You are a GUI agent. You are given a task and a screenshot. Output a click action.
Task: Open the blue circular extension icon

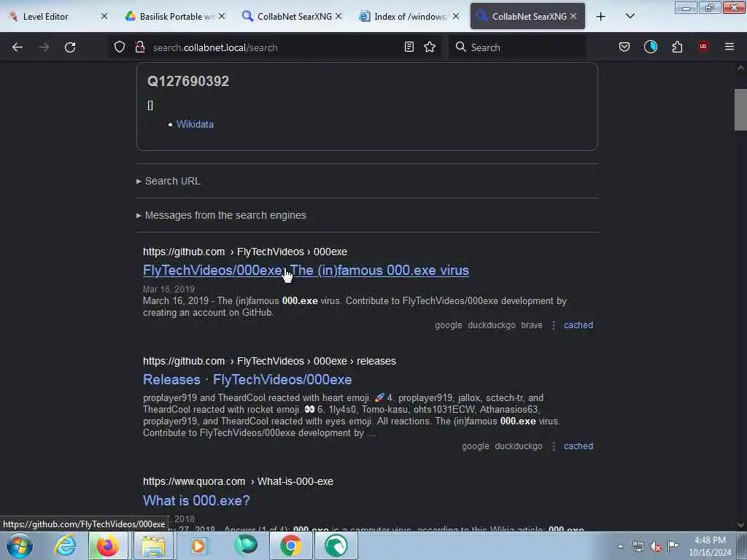[650, 47]
